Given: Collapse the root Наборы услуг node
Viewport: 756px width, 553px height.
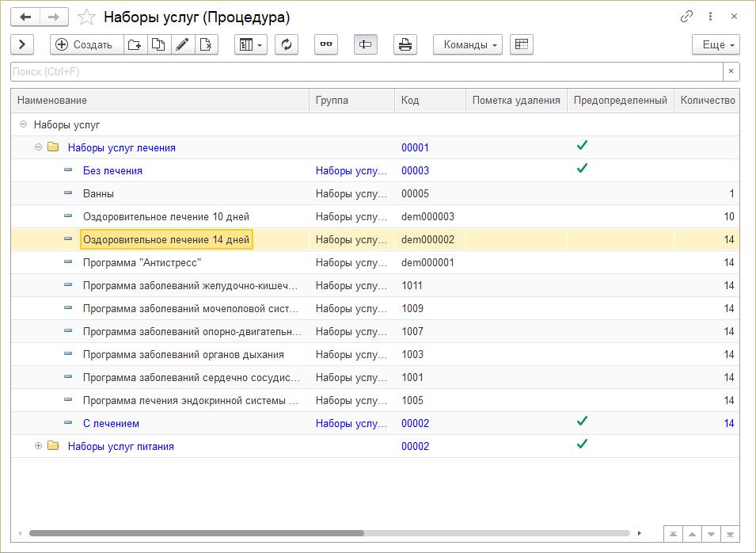Looking at the screenshot, I should click(x=23, y=124).
